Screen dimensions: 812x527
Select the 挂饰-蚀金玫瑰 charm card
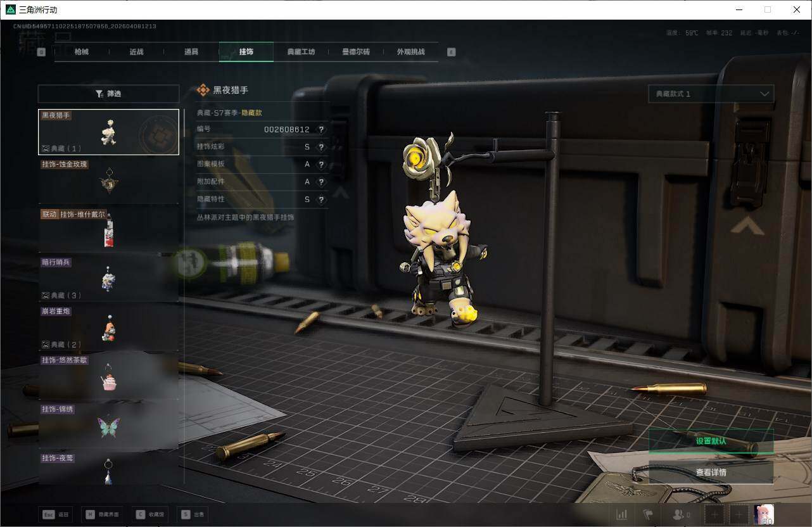coord(108,181)
